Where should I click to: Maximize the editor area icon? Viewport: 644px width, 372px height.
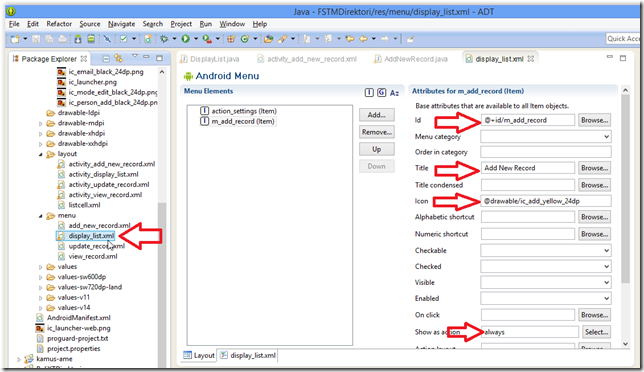(x=623, y=58)
